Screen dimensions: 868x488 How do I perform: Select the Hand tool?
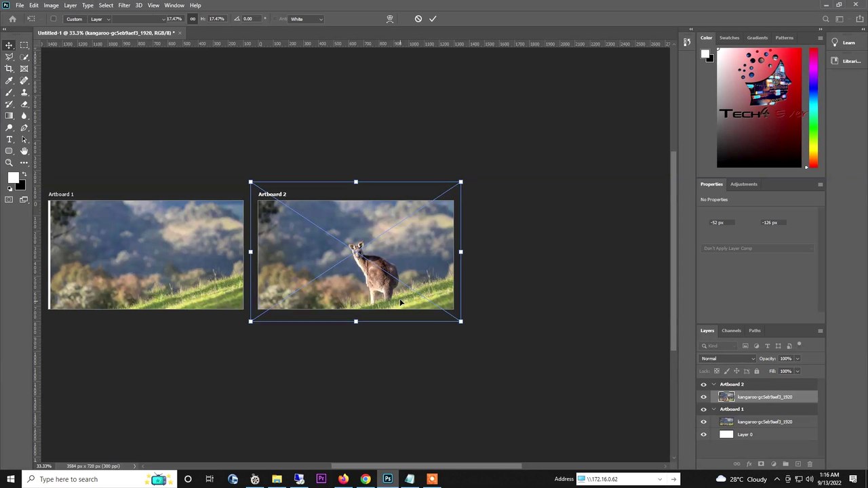24,151
